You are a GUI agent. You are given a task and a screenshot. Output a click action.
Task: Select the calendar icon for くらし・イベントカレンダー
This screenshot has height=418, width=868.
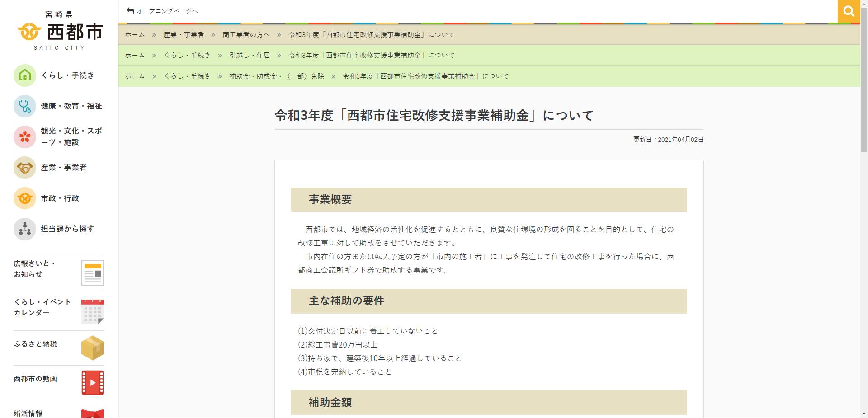coord(92,311)
